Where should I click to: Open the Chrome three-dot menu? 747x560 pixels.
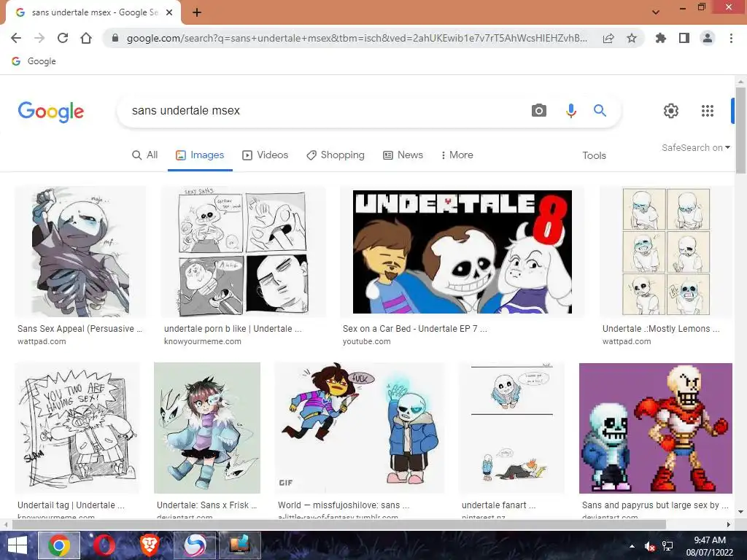[731, 38]
